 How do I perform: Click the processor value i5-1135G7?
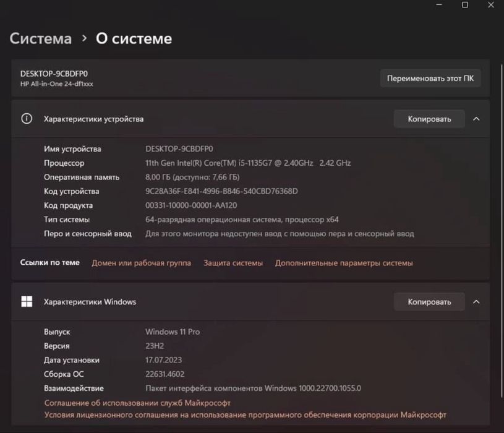click(x=248, y=163)
